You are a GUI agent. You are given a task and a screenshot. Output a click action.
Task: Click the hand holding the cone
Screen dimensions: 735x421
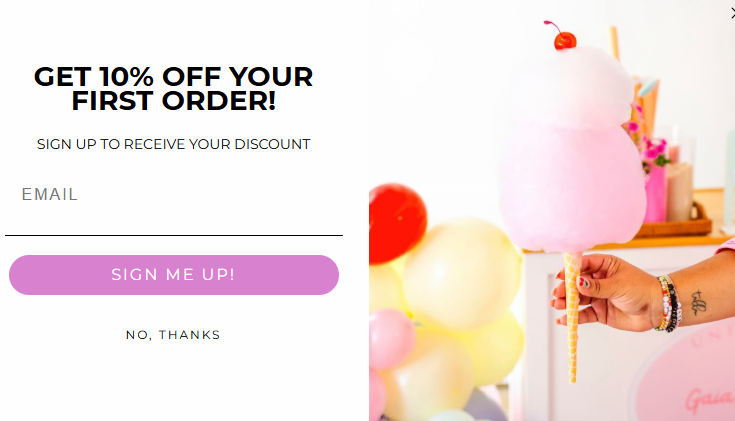[607, 292]
